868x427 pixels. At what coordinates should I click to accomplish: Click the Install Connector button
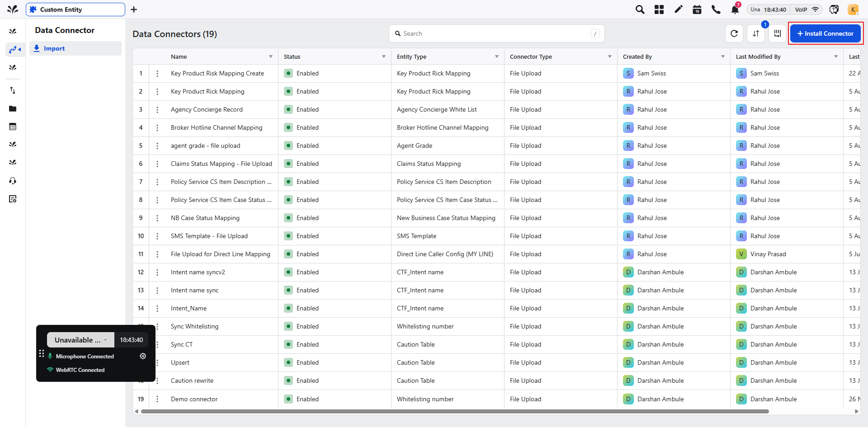point(826,33)
